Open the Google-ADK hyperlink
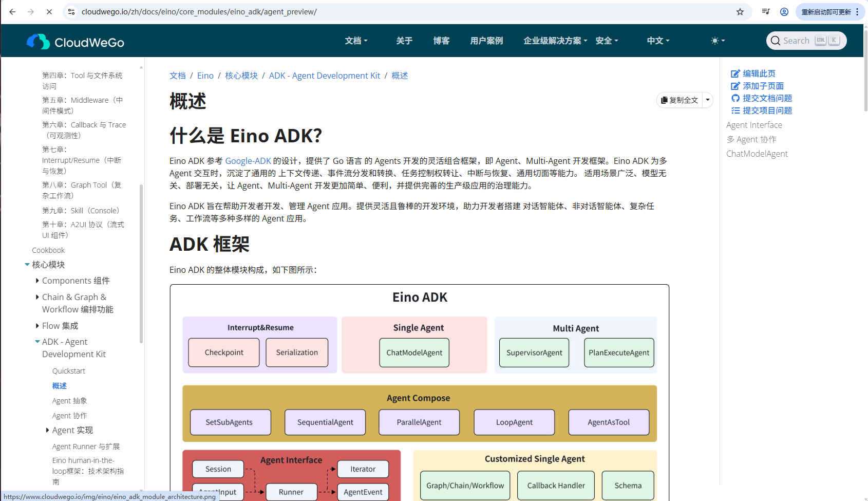Image resolution: width=868 pixels, height=501 pixels. [248, 161]
